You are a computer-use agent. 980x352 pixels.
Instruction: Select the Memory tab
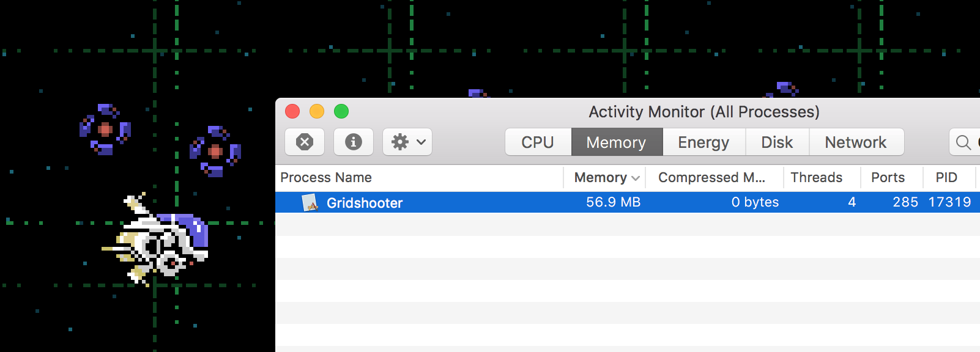[x=616, y=142]
